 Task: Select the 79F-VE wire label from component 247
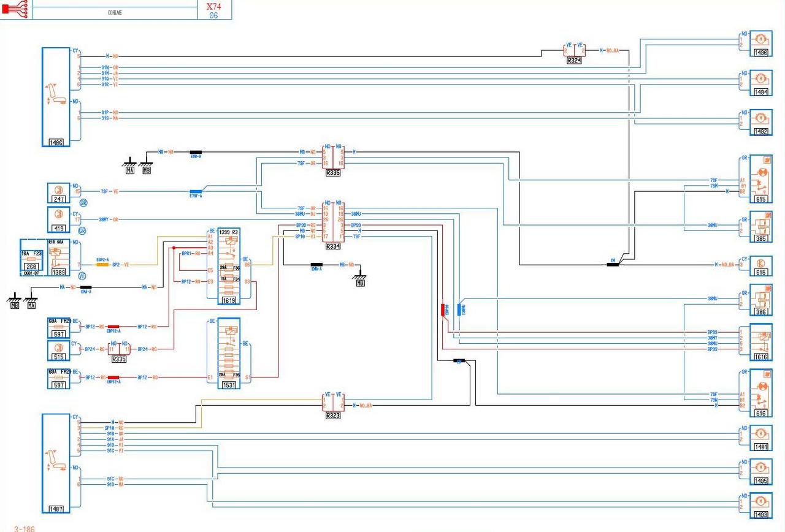pos(109,191)
